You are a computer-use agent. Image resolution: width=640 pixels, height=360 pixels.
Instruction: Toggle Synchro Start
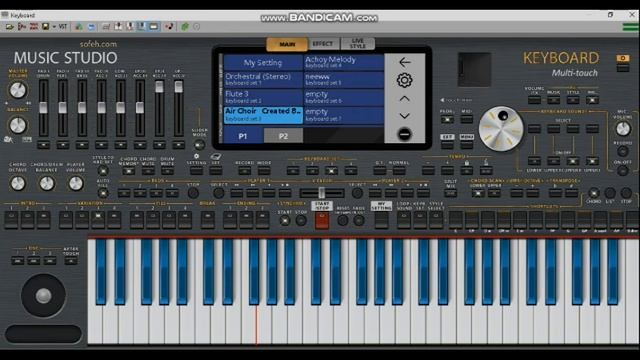coord(284,221)
